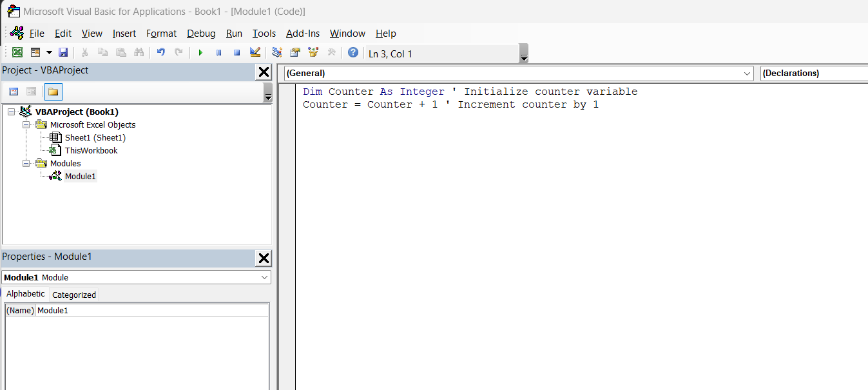Open the Object Browser icon
The width and height of the screenshot is (868, 390).
tap(313, 53)
